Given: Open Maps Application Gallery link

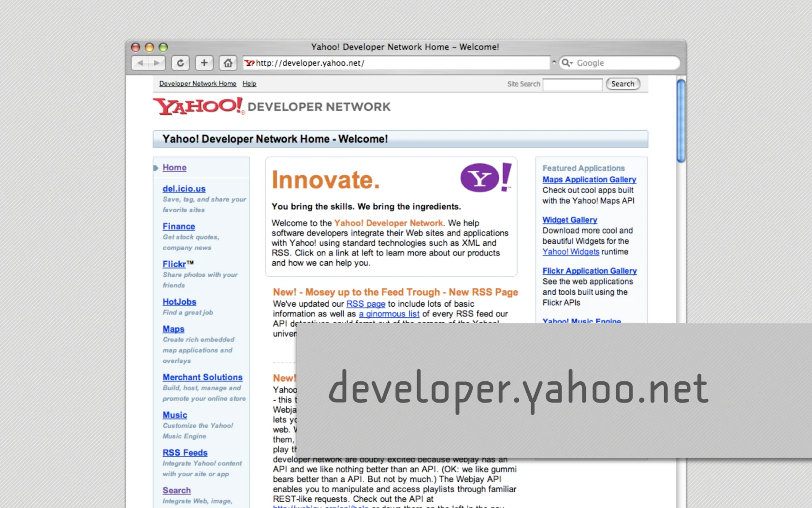Looking at the screenshot, I should [x=589, y=179].
